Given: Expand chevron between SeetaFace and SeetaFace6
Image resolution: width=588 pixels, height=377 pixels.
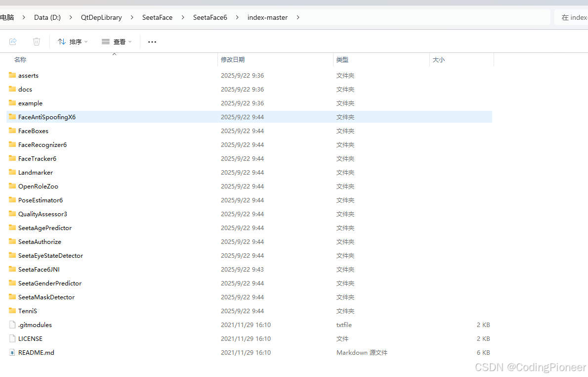Looking at the screenshot, I should pos(183,17).
